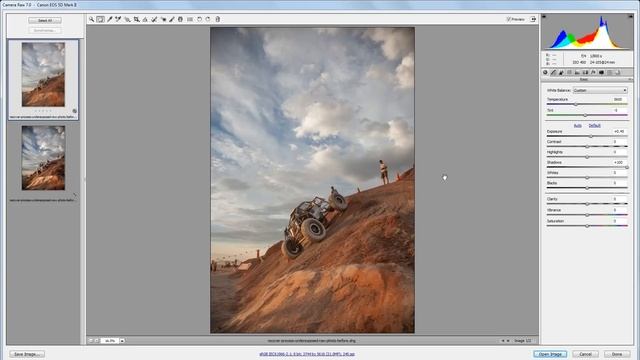Switch to the Presets panel tab
The width and height of the screenshot is (640, 360).
(x=609, y=72)
